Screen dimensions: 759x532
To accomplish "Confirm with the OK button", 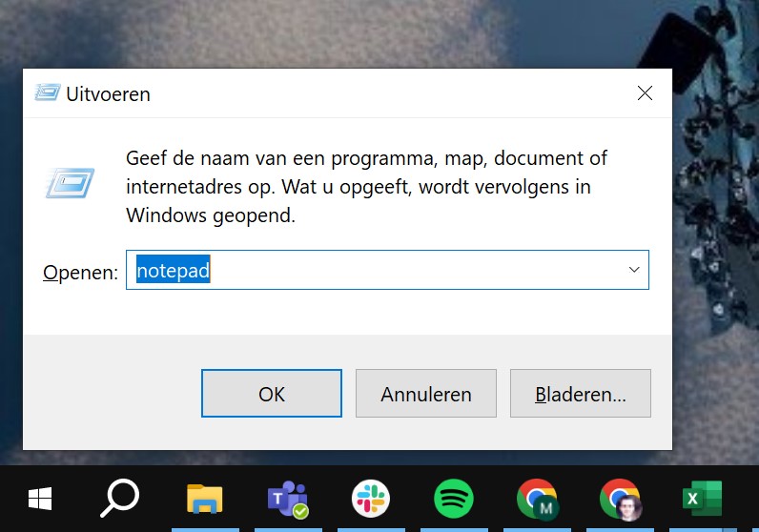I will coord(272,393).
